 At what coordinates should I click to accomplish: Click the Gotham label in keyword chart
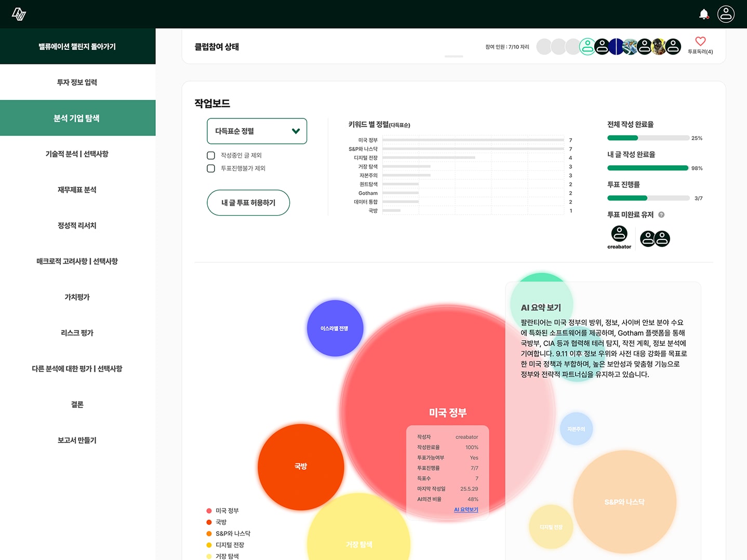coord(368,193)
